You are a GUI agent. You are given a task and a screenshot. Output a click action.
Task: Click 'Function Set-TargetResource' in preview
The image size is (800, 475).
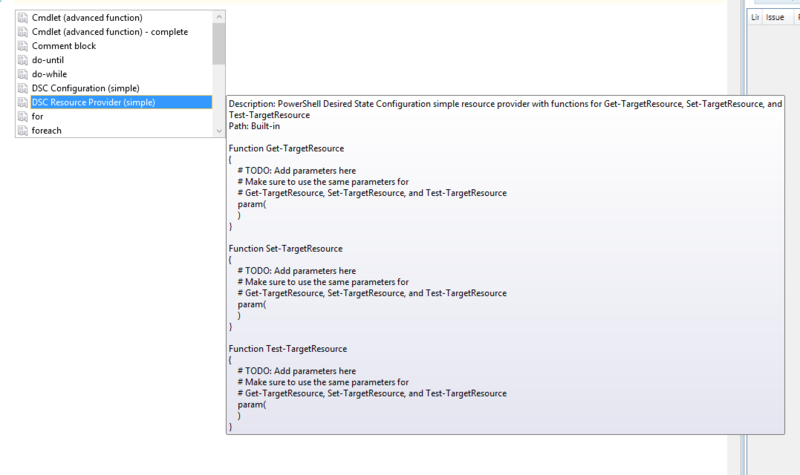click(x=285, y=248)
